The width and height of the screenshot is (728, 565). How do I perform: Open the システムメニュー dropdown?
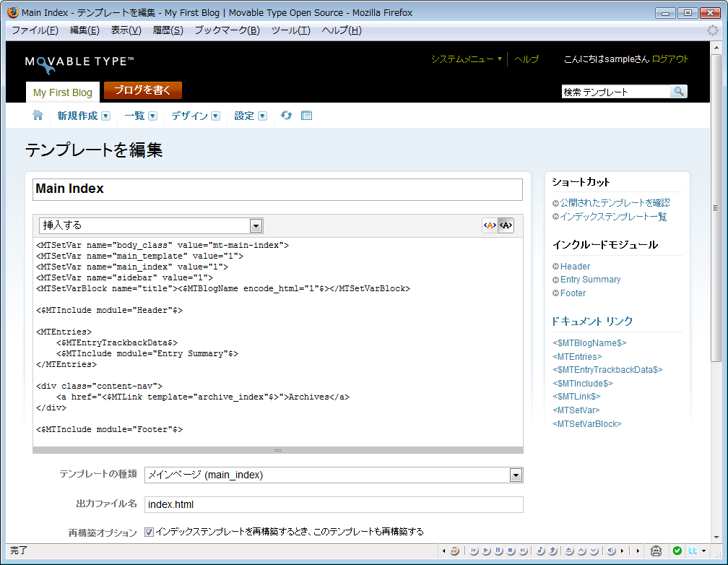(x=467, y=59)
